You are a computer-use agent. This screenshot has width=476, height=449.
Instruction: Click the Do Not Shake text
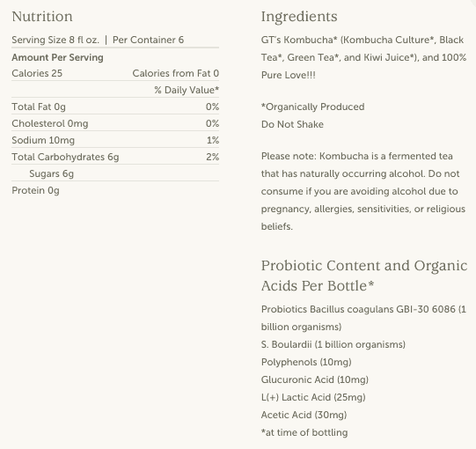pos(292,124)
